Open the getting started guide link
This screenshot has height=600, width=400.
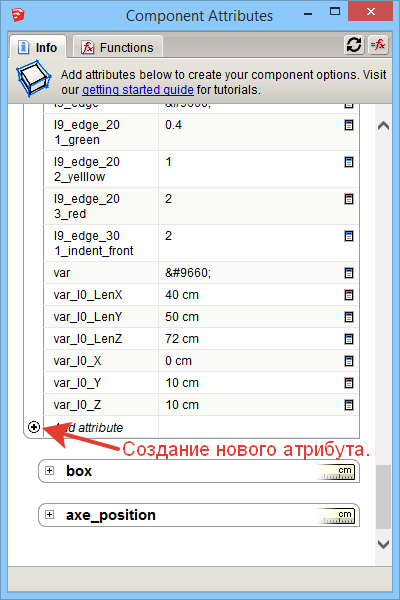point(138,90)
